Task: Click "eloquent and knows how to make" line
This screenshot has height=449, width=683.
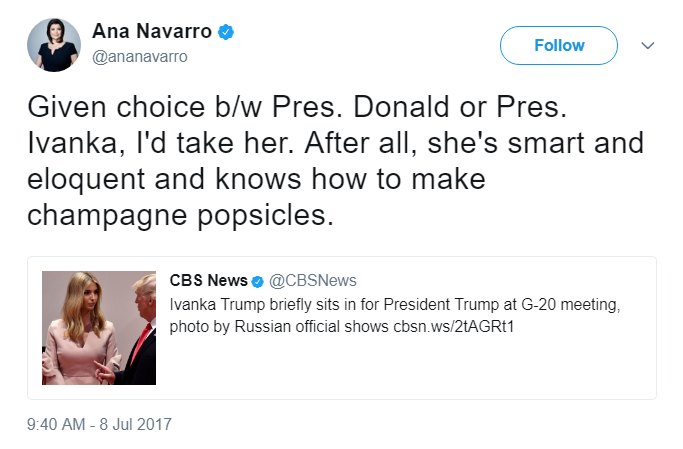Action: pyautogui.click(x=255, y=181)
